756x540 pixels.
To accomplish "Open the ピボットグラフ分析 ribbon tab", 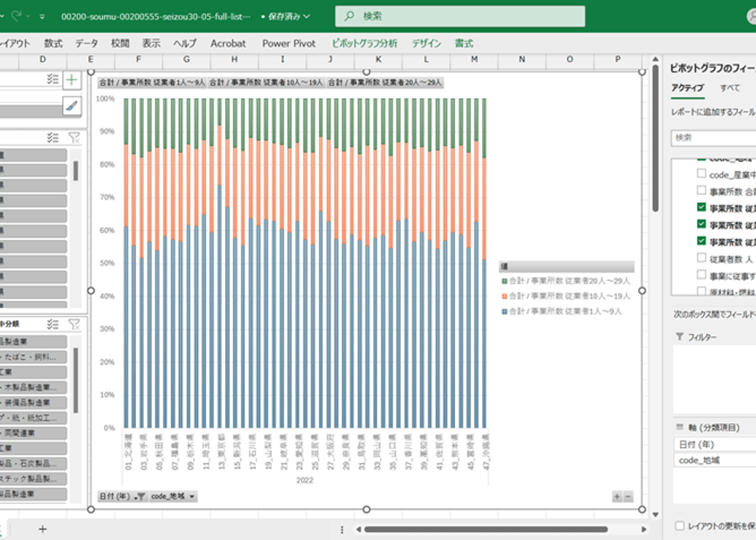I will (x=365, y=43).
